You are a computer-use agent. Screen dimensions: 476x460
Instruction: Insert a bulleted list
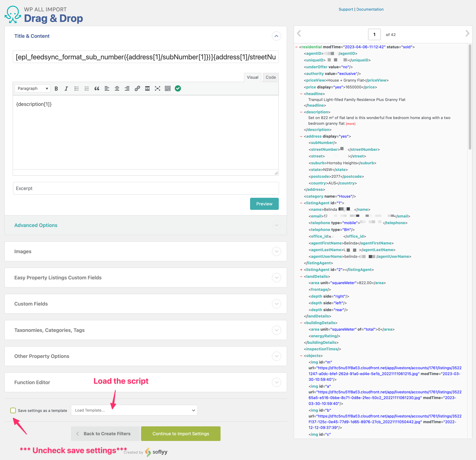click(x=76, y=88)
